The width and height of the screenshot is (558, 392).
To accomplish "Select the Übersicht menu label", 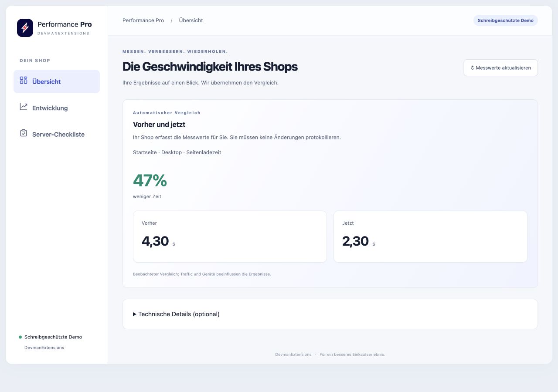I will pos(46,81).
